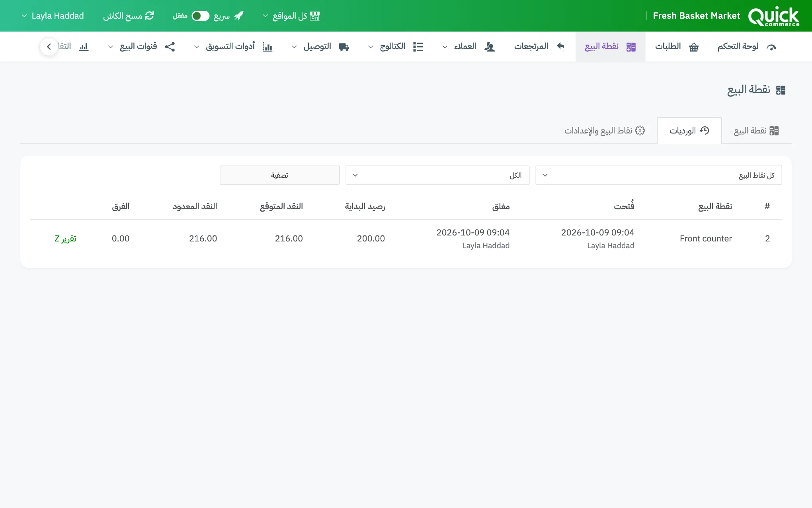Open the الطلبات menu item
Viewport: 812px width, 508px height.
[677, 47]
